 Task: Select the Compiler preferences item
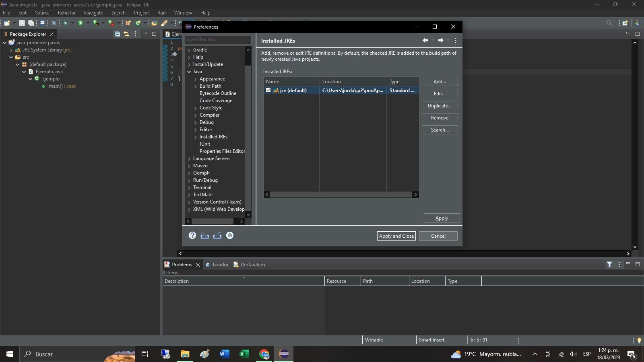coord(209,115)
